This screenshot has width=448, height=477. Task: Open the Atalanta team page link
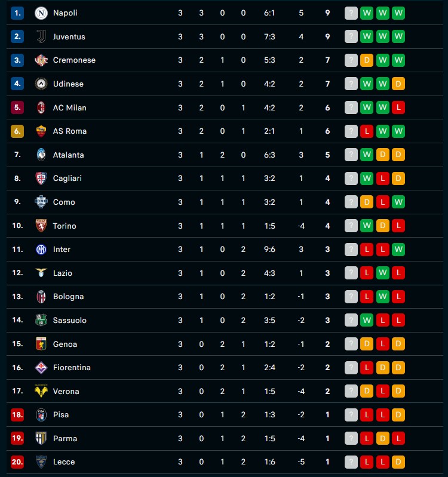[x=68, y=155]
